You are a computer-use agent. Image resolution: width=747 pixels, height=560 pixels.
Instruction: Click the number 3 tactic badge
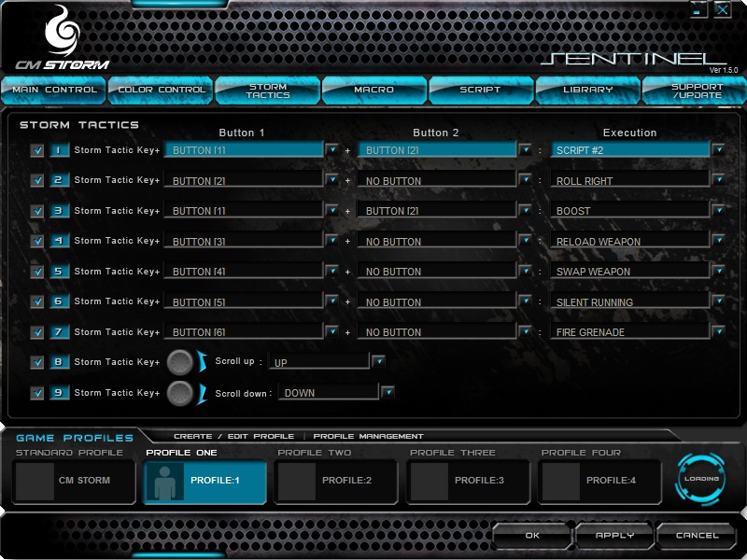(59, 211)
